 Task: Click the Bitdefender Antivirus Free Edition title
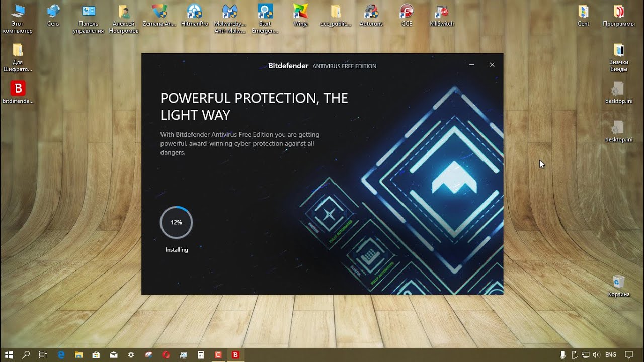[x=322, y=66]
